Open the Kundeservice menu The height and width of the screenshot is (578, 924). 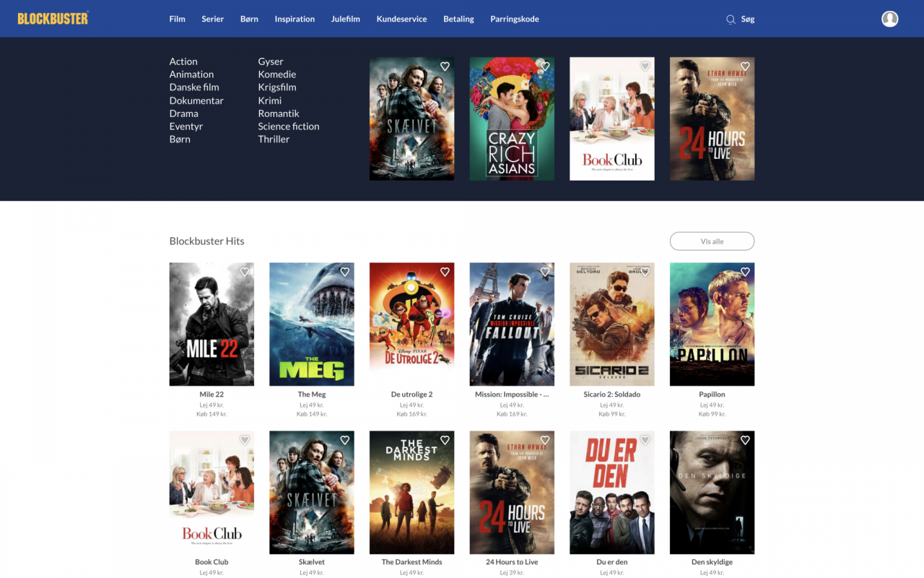pyautogui.click(x=401, y=20)
